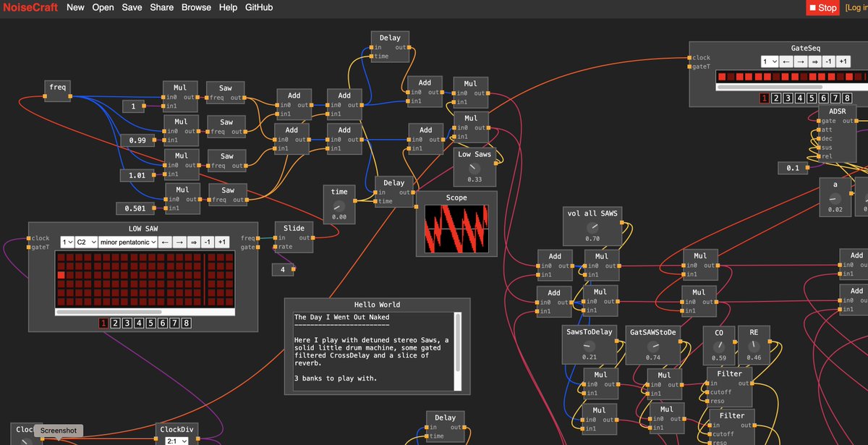
Task: Stop audio playback with the Stop button
Action: tap(822, 8)
